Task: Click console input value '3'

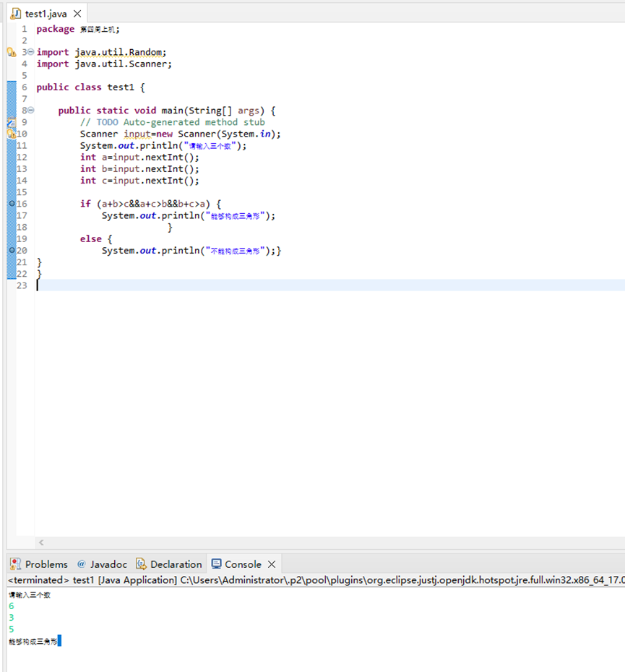Action: click(x=11, y=618)
